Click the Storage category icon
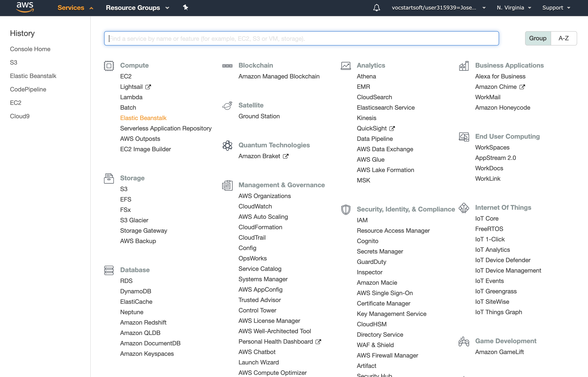The width and height of the screenshot is (588, 377). (109, 178)
